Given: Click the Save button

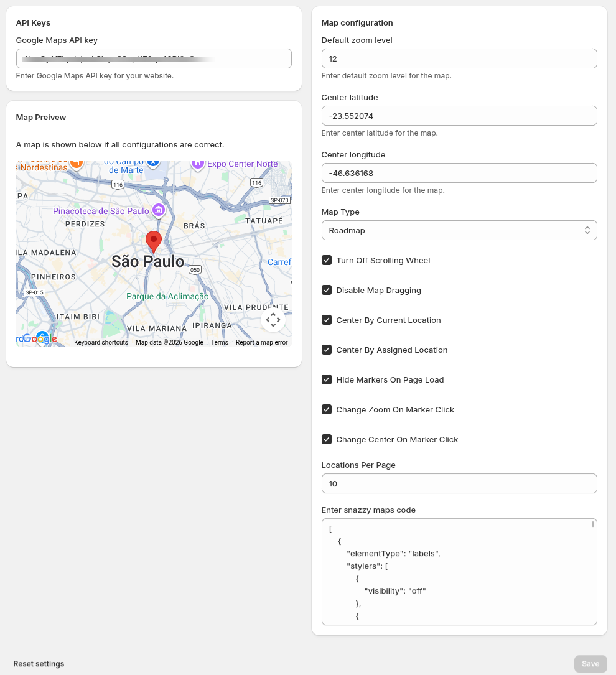Looking at the screenshot, I should pos(590,663).
